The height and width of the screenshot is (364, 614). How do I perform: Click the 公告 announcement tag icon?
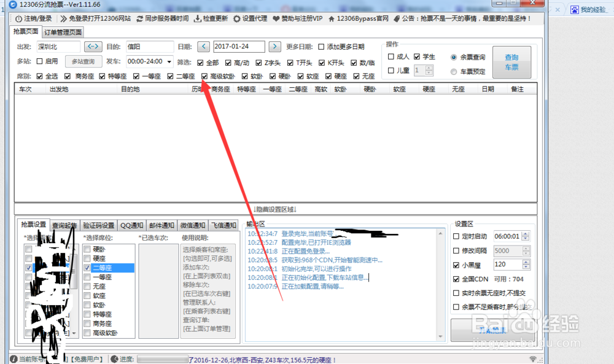click(x=396, y=19)
